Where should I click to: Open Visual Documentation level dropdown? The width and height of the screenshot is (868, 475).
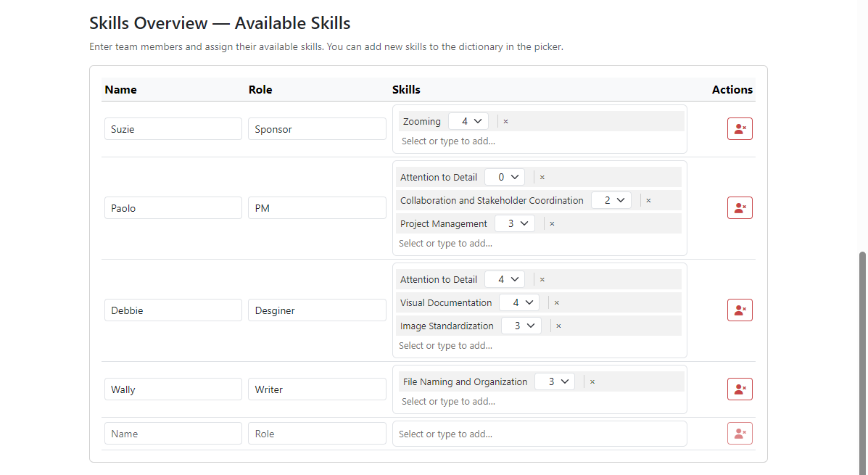(x=519, y=303)
